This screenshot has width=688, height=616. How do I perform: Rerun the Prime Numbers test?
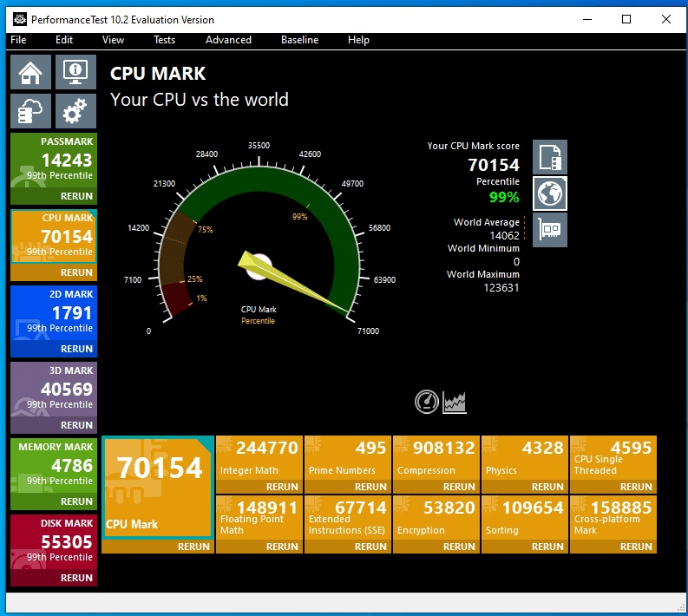[348, 487]
